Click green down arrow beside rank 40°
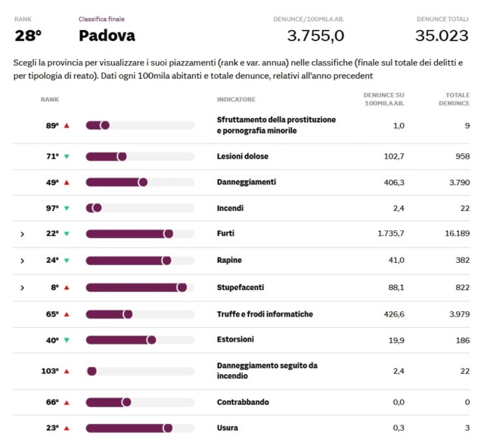484x448 pixels. coord(67,341)
